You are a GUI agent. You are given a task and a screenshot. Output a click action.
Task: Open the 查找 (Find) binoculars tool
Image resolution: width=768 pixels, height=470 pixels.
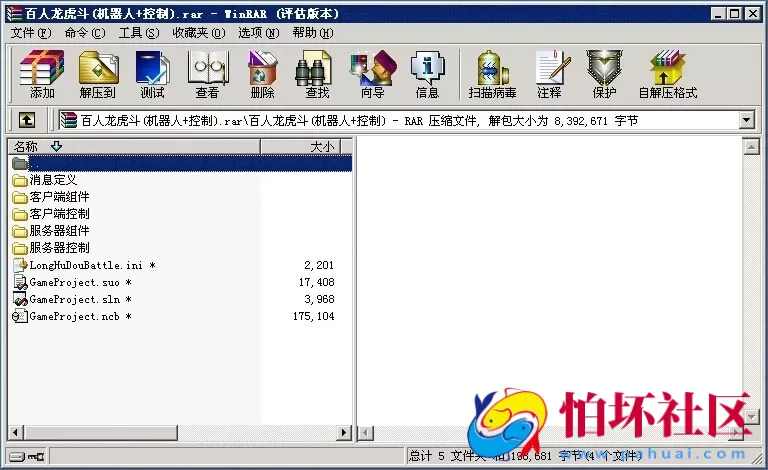pos(317,74)
